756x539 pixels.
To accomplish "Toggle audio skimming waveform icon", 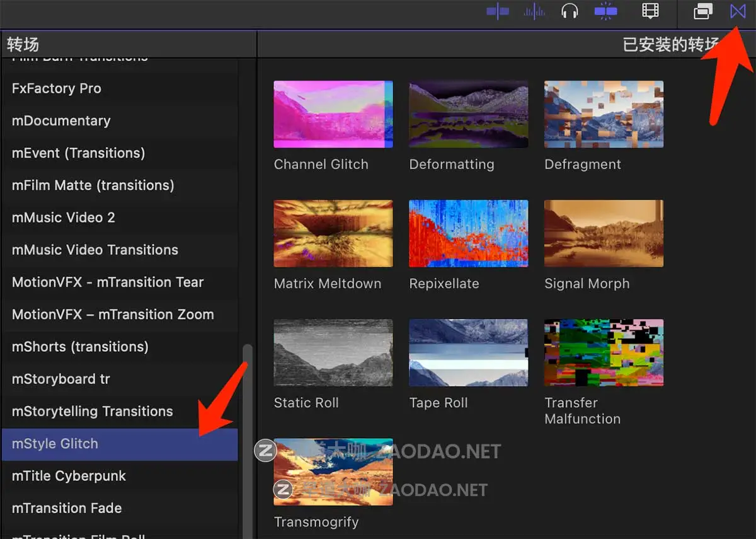I will [534, 12].
